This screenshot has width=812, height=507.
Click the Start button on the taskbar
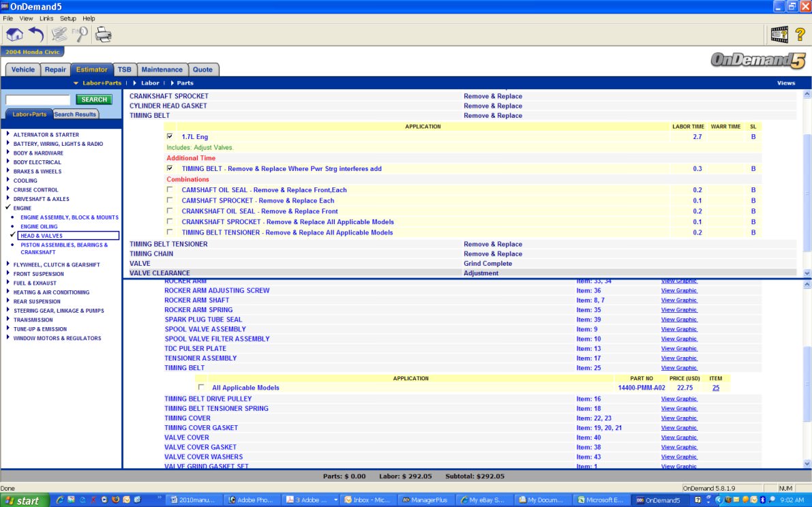[x=22, y=500]
